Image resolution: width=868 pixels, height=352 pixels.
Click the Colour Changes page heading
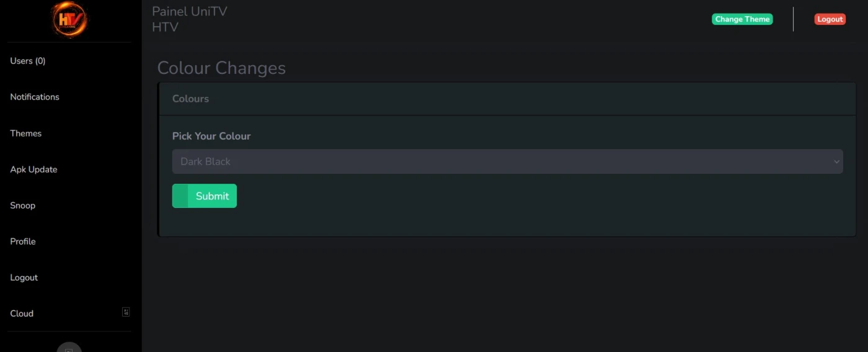pos(221,68)
